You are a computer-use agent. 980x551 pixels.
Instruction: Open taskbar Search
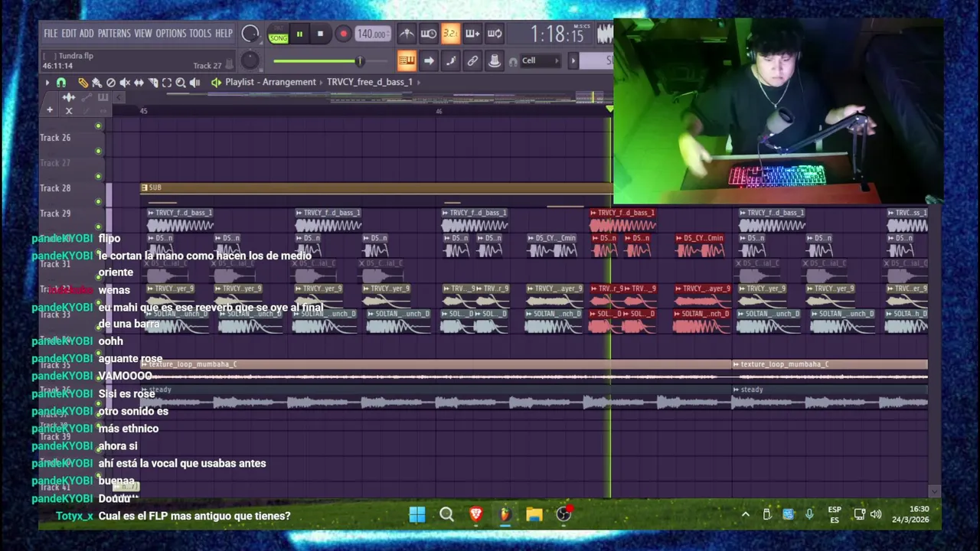point(446,514)
